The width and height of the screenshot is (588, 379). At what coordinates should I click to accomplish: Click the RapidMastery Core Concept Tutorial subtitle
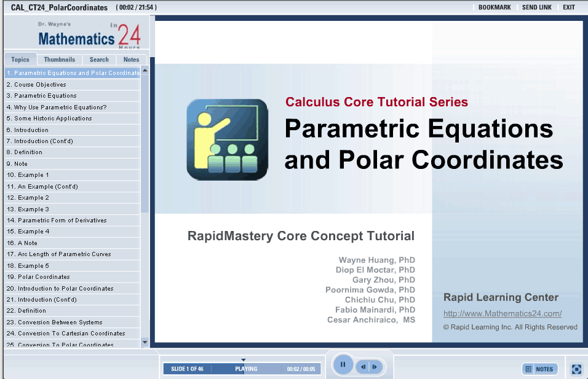tap(301, 236)
